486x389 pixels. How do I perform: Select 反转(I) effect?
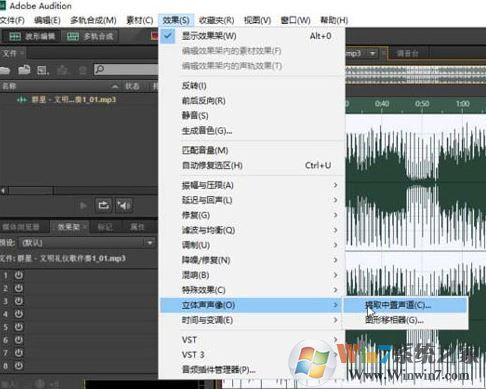[x=252, y=86]
